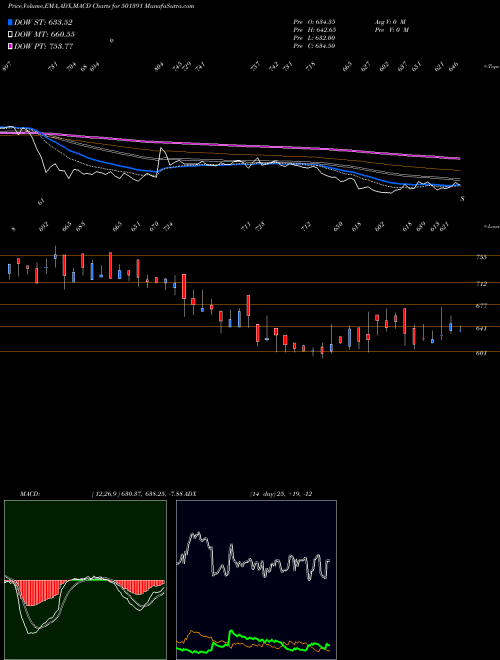500x660 pixels.
Task: Click the '(14 day) 25, +19, -12' ADX values
Action: (x=281, y=493)
